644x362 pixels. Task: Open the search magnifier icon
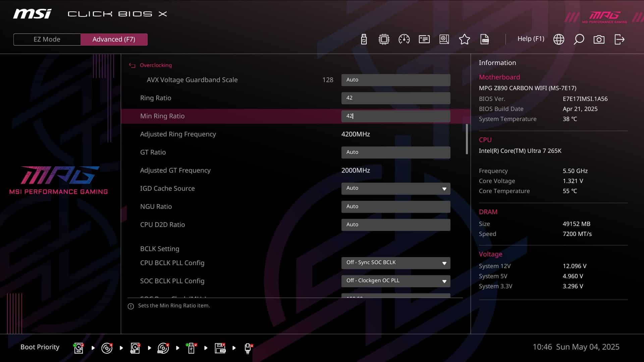pyautogui.click(x=579, y=39)
